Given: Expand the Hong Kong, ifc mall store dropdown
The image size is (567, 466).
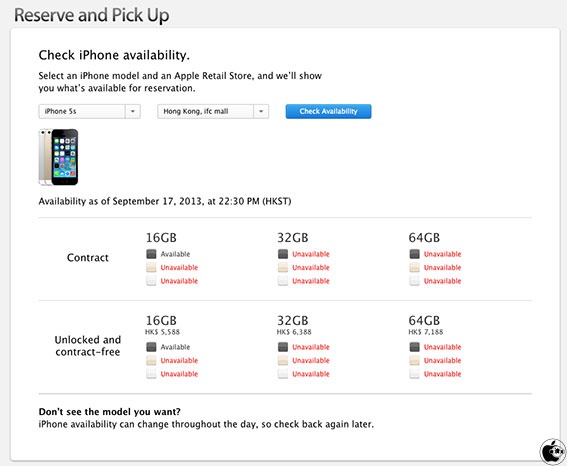Looking at the screenshot, I should [x=213, y=111].
